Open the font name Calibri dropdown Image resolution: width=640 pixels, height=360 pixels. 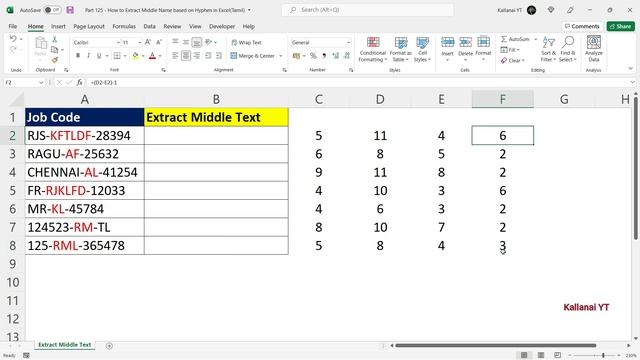point(118,42)
